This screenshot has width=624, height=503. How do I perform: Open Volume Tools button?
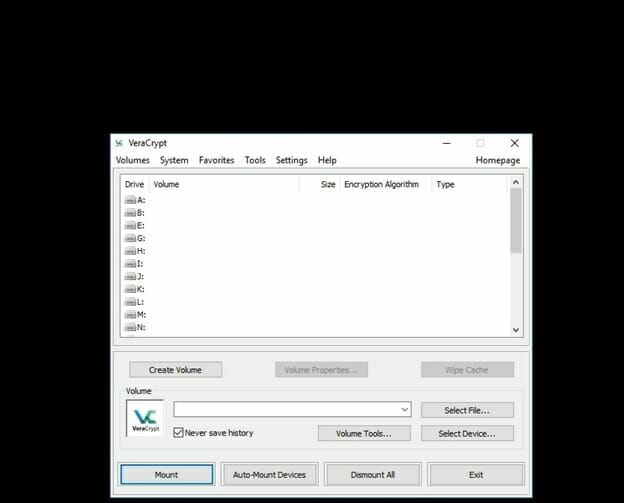pos(364,433)
